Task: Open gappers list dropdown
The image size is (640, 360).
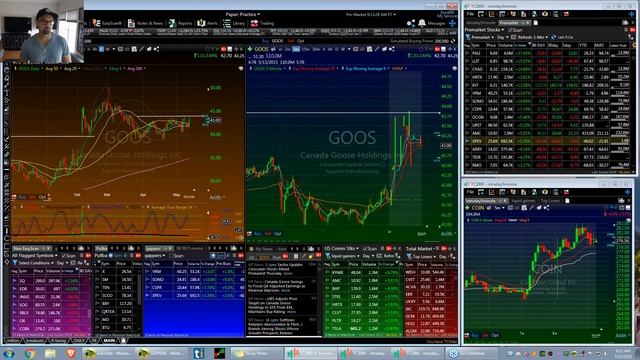Action: pyautogui.click(x=155, y=256)
